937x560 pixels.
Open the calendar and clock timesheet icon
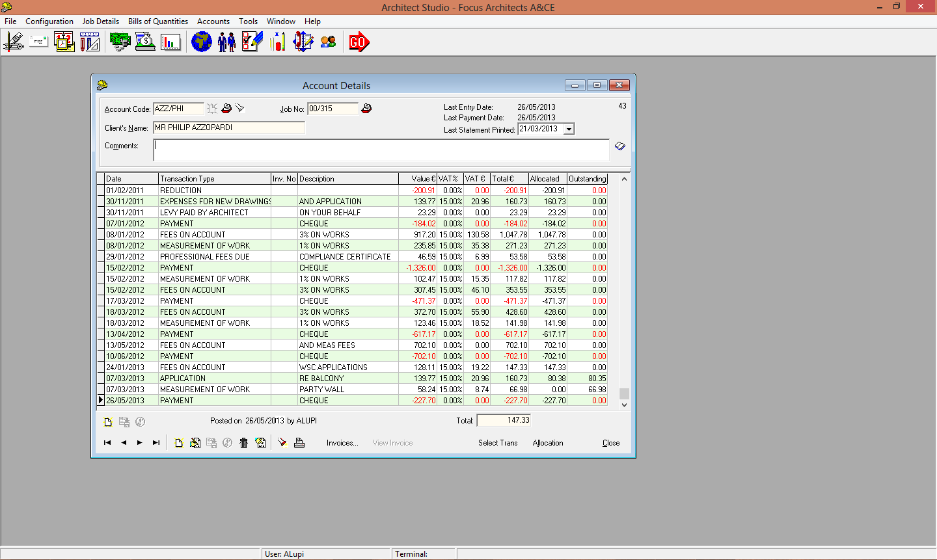click(64, 42)
